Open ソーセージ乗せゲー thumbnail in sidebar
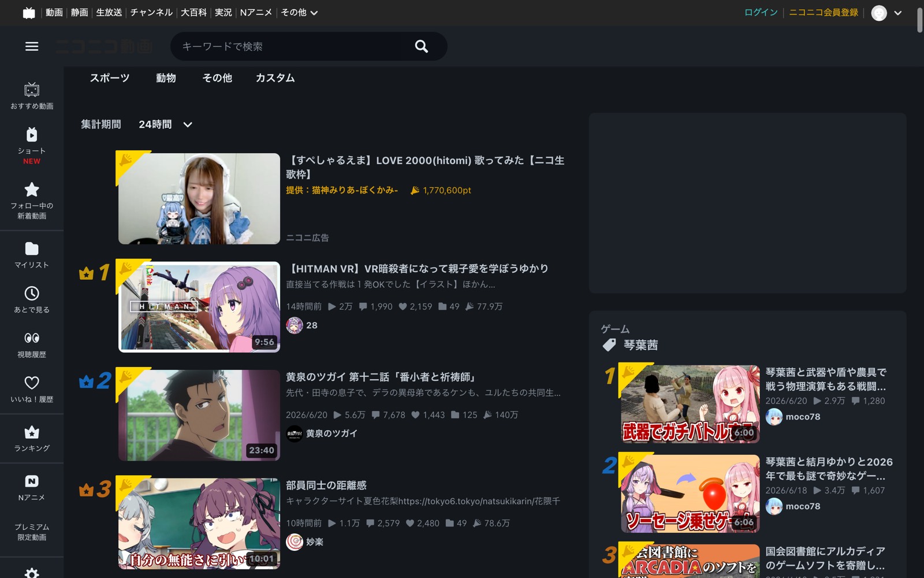Image resolution: width=924 pixels, height=578 pixels. [690, 493]
